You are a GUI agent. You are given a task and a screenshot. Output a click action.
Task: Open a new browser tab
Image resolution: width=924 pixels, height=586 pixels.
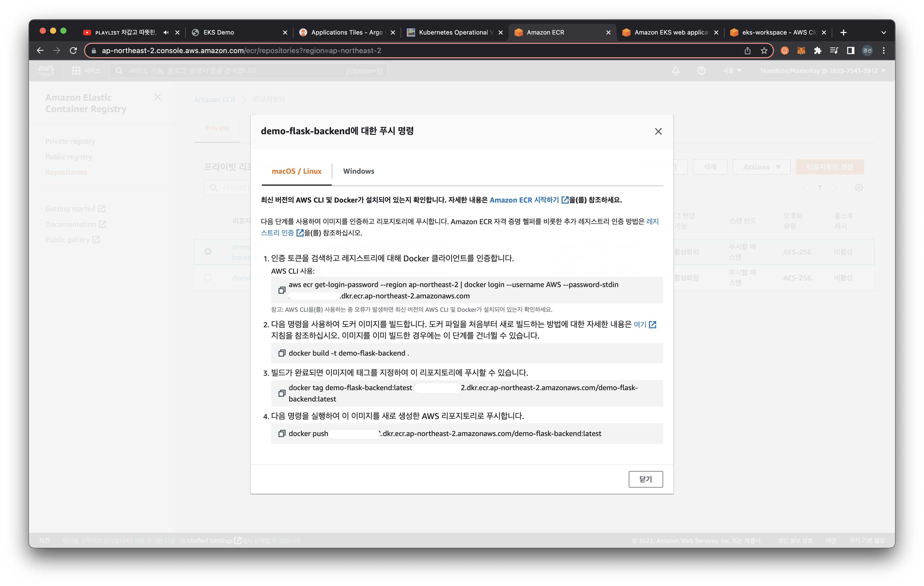(843, 32)
